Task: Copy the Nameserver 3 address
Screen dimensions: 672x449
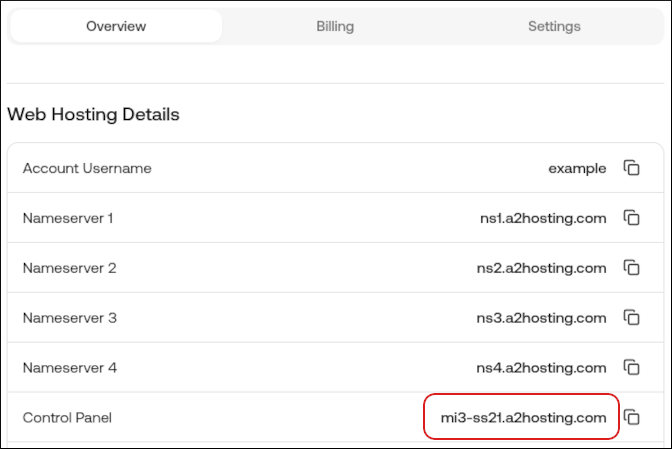Action: 631,317
